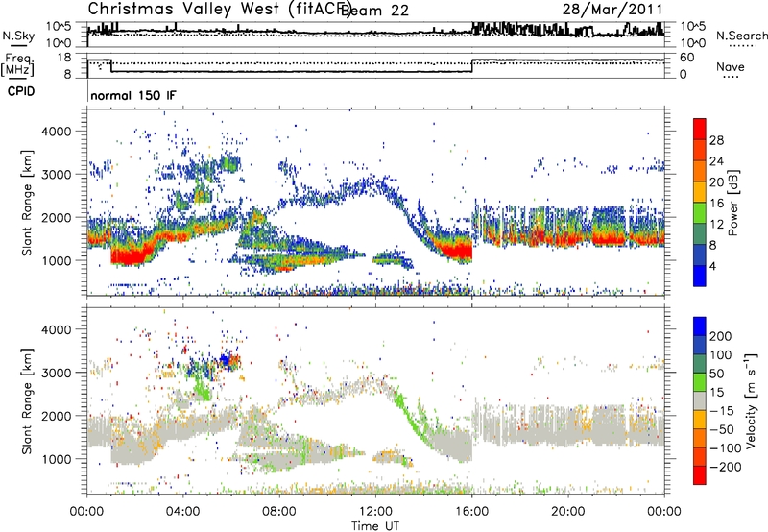Click the Power [dB] colorbar label
This screenshot has width=768, height=532.
pyautogui.click(x=733, y=203)
